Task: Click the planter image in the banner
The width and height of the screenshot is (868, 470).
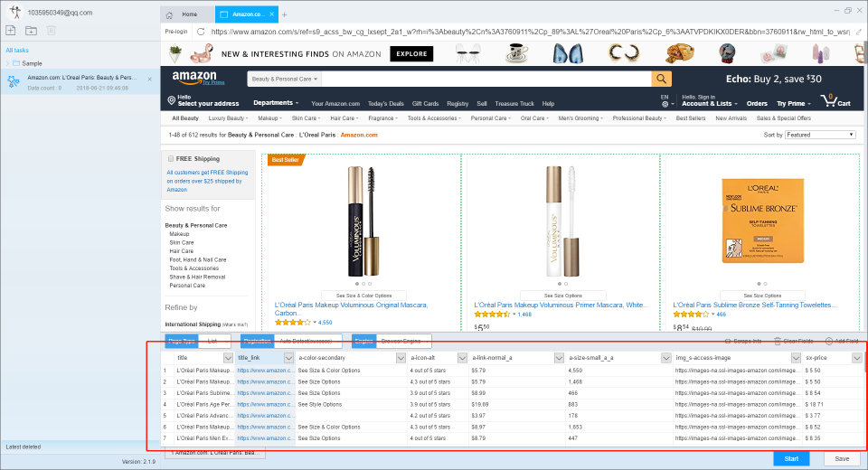Action: 175,53
